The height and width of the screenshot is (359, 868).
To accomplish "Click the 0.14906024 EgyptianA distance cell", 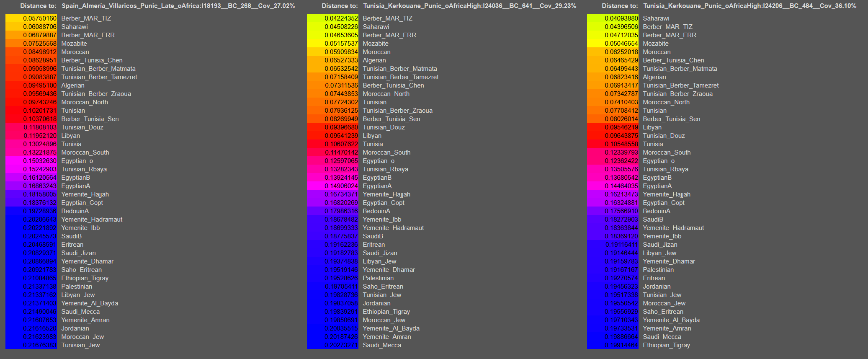I will 333,186.
